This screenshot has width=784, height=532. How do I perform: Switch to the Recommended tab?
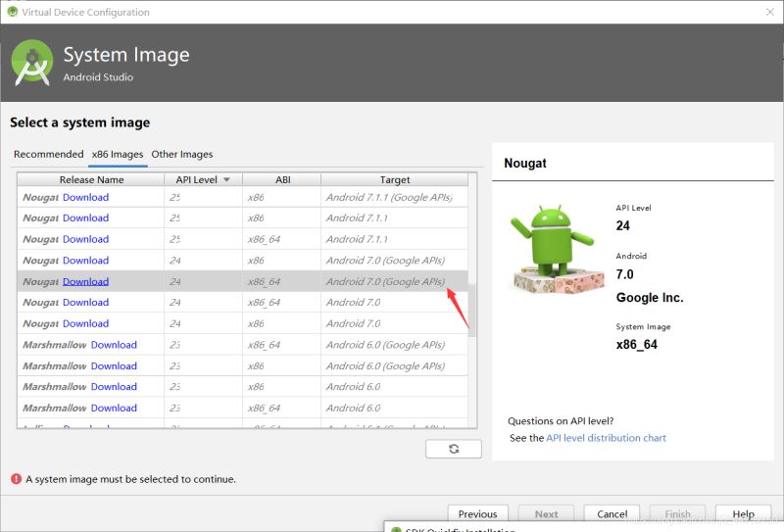tap(48, 154)
